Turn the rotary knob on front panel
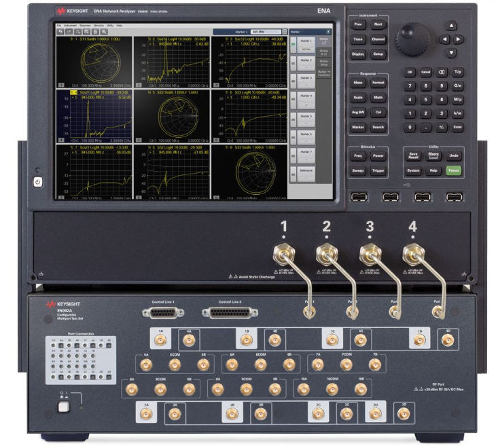Screen dimensions: 498x448 (410, 33)
